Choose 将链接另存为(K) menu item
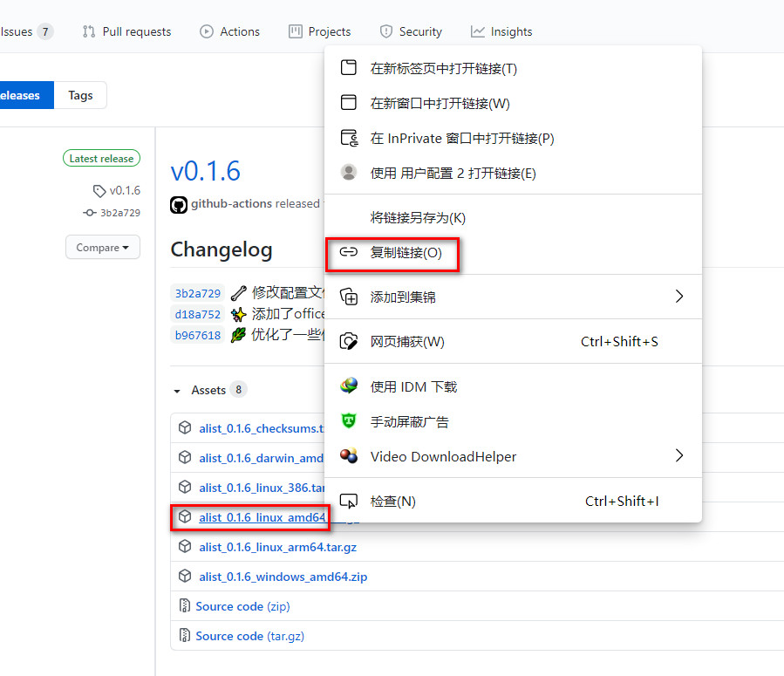784x676 pixels. tap(513, 217)
